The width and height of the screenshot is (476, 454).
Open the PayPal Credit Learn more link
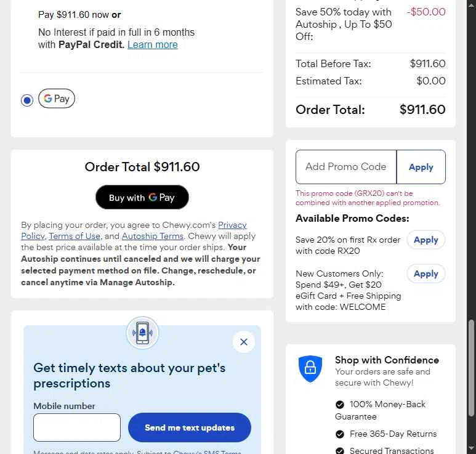pyautogui.click(x=152, y=44)
